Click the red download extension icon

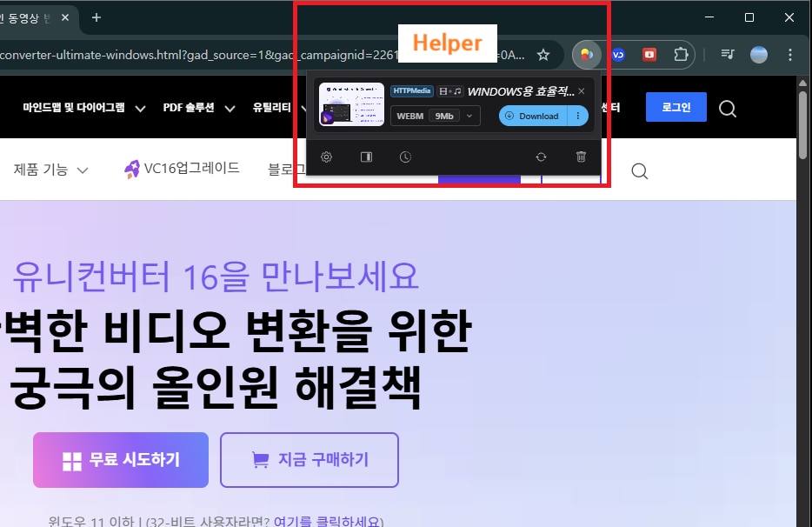coord(649,55)
